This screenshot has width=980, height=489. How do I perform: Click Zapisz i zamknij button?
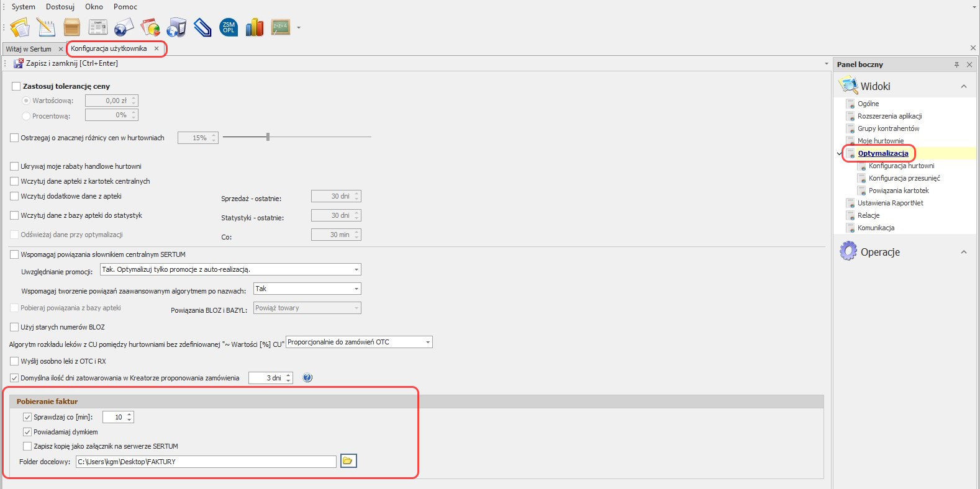[66, 63]
